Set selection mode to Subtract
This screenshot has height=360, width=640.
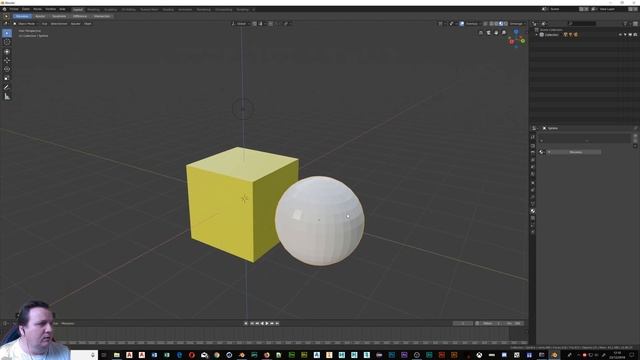point(59,16)
